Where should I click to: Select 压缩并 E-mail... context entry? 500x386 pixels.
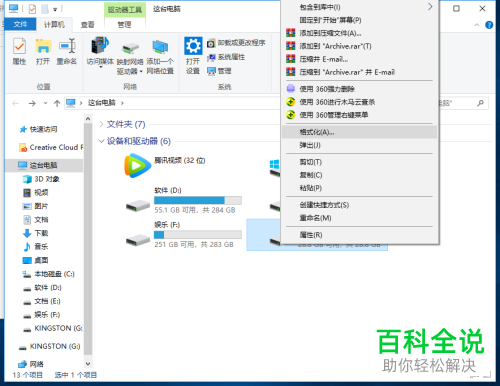pyautogui.click(x=359, y=59)
